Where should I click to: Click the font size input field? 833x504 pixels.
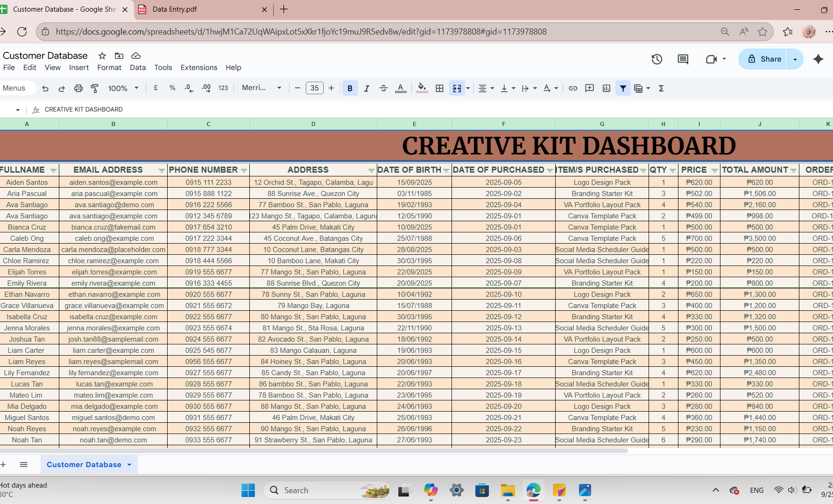coord(314,88)
